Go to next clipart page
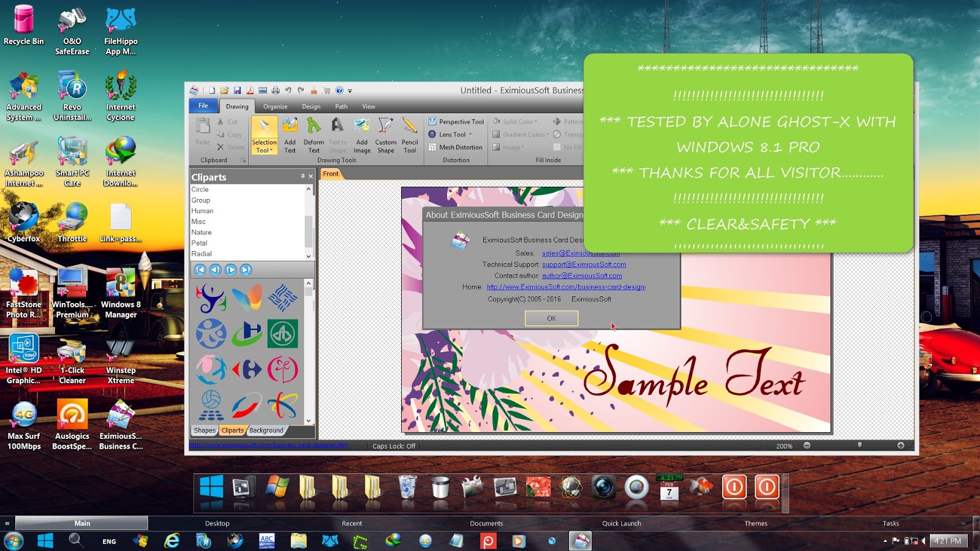Image resolution: width=980 pixels, height=551 pixels. pyautogui.click(x=231, y=269)
